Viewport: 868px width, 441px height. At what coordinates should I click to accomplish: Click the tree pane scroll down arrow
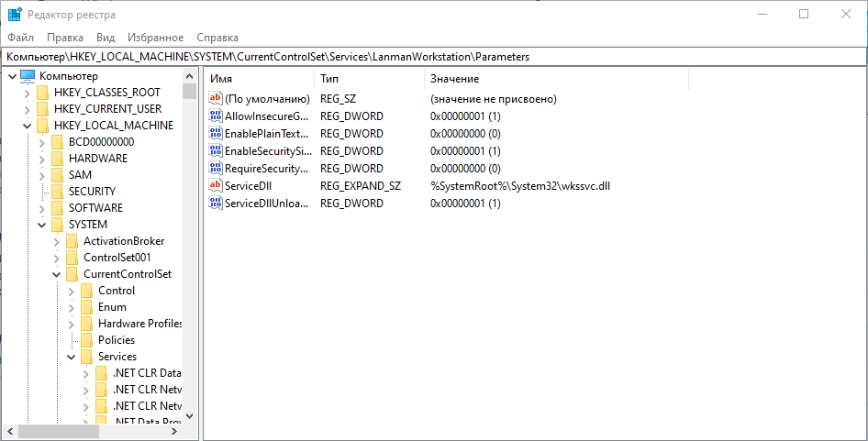click(x=190, y=415)
